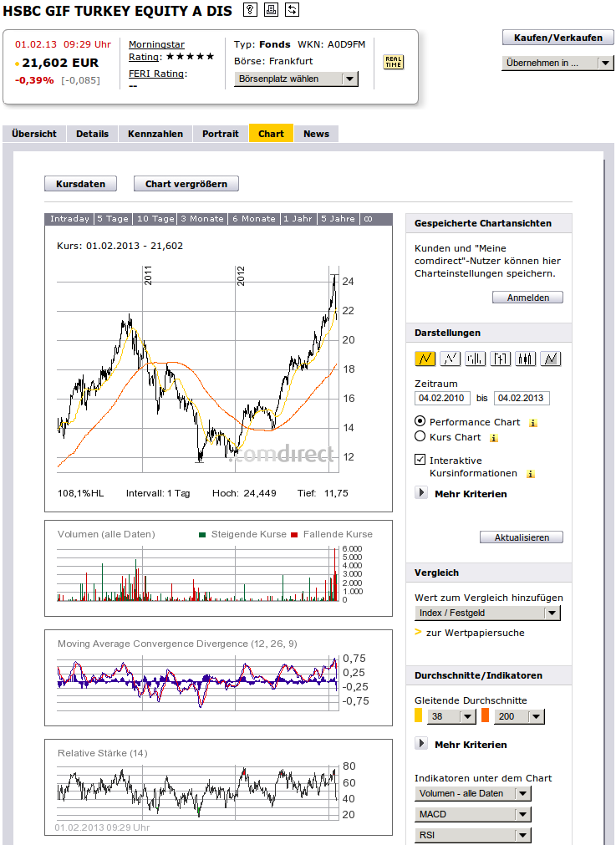Click the yellow dot next to price
616x845 pixels.
(18, 64)
